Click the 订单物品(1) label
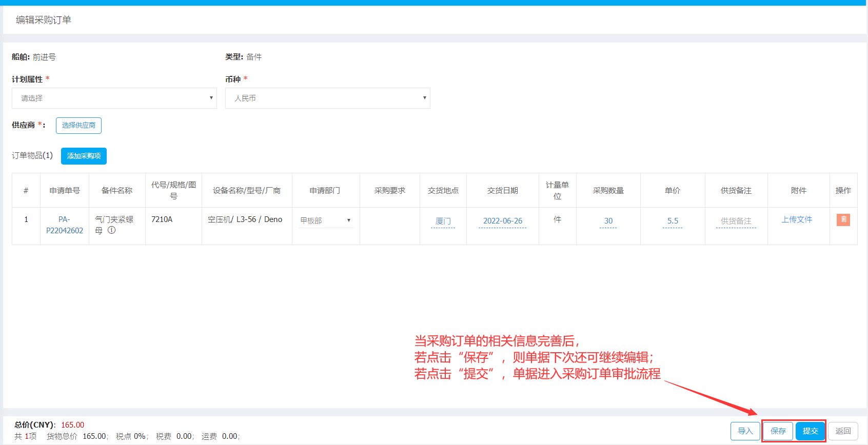 [32, 155]
